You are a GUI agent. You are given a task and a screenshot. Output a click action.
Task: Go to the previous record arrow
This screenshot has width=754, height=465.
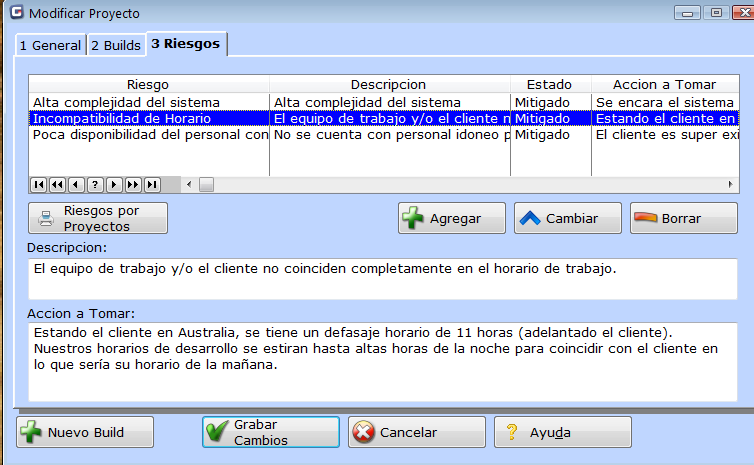click(76, 184)
